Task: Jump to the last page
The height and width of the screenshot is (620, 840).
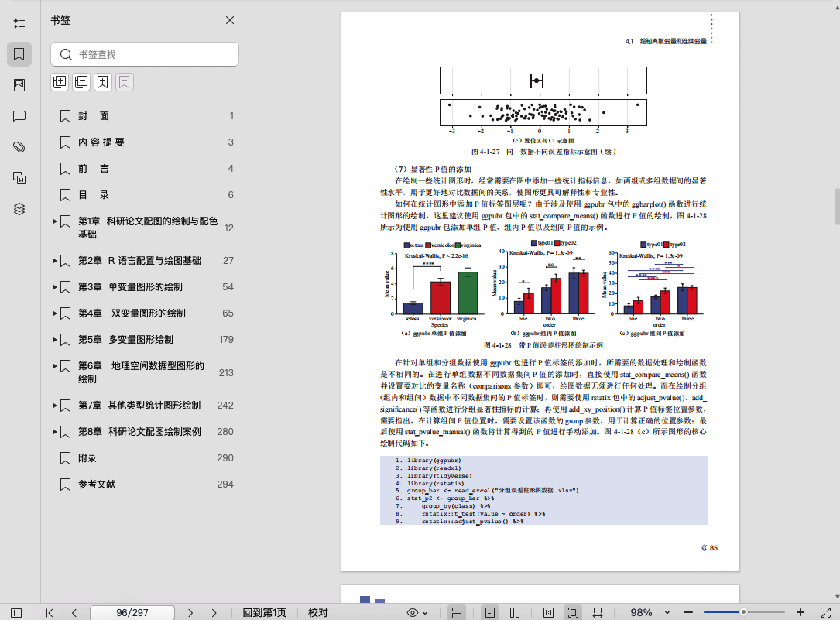Action: pyautogui.click(x=215, y=612)
